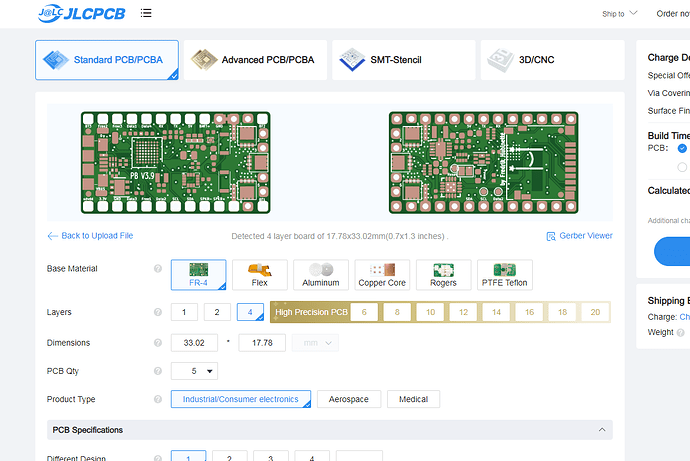Viewport: 690px width, 461px height.
Task: Select 6 layers High Precision PCB
Action: click(364, 312)
